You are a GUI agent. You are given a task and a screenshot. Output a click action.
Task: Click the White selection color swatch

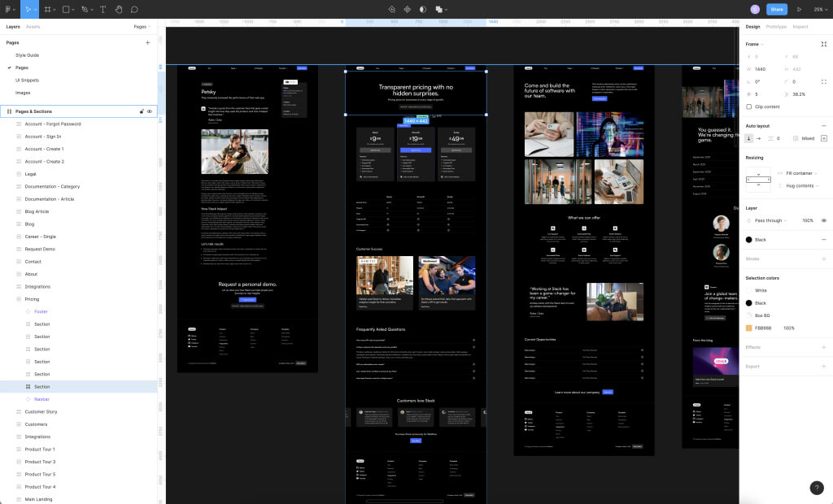pos(749,290)
